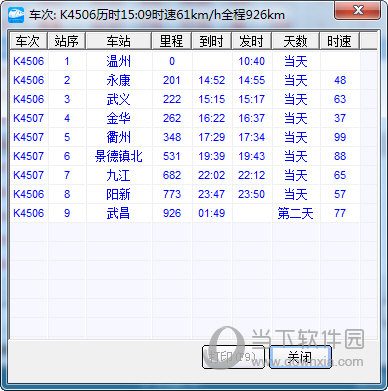Image resolution: width=388 pixels, height=391 pixels.
Task: Click arrival time 15:15 at 武义
Action: click(212, 99)
